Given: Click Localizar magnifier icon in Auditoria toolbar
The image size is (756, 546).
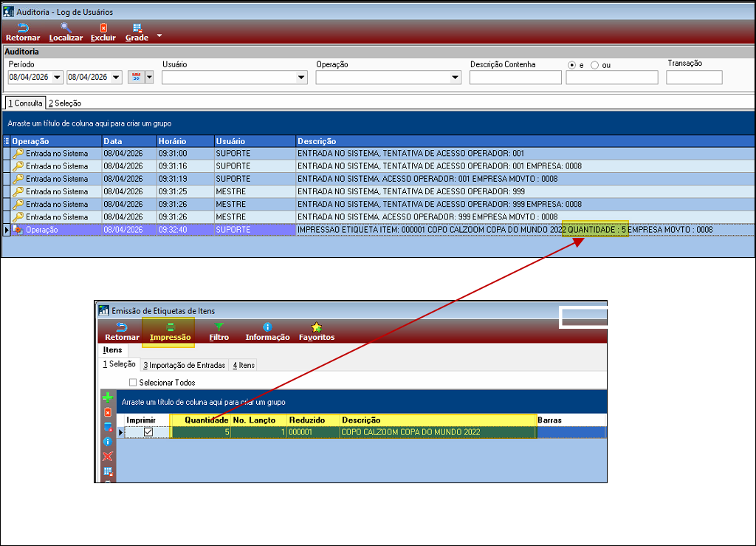Looking at the screenshot, I should pos(66,28).
